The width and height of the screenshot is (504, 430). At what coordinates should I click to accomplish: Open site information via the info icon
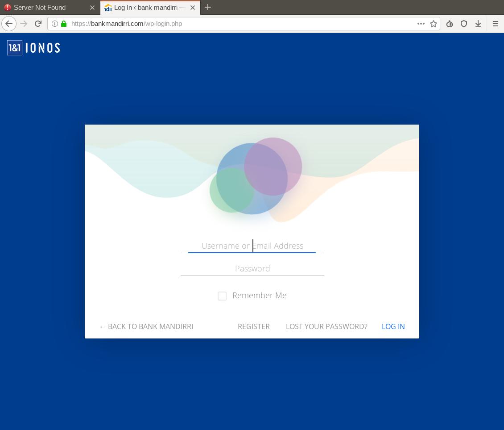55,24
